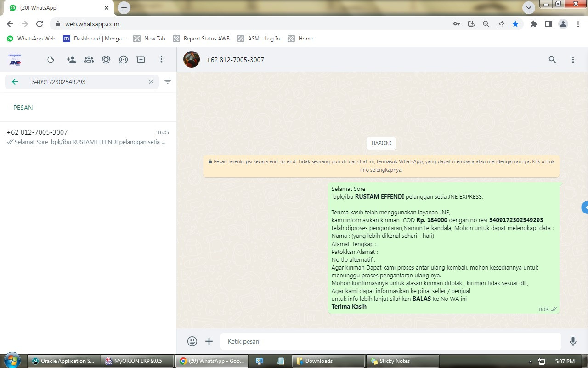The image size is (588, 368).
Task: Open Chrome profile avatar
Action: (x=563, y=24)
